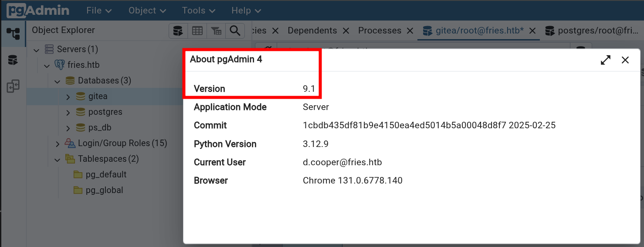Expand the postgres database node

(x=68, y=112)
